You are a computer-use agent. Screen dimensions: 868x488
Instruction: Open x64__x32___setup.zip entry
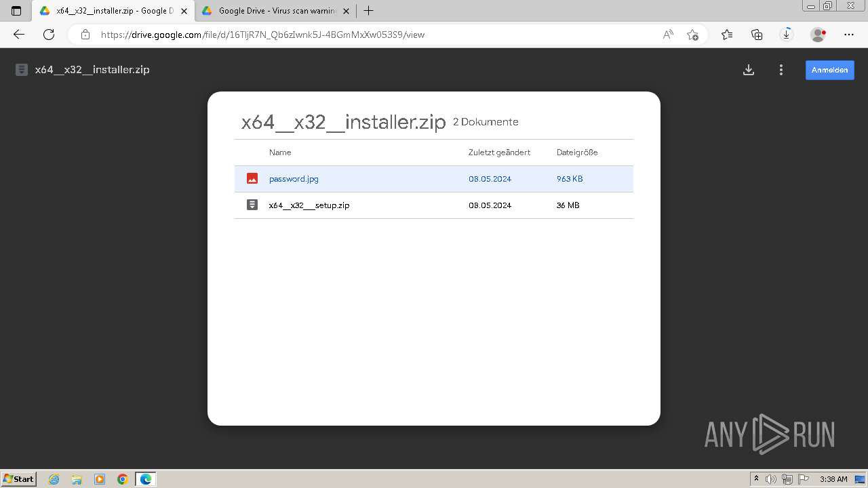click(x=434, y=205)
